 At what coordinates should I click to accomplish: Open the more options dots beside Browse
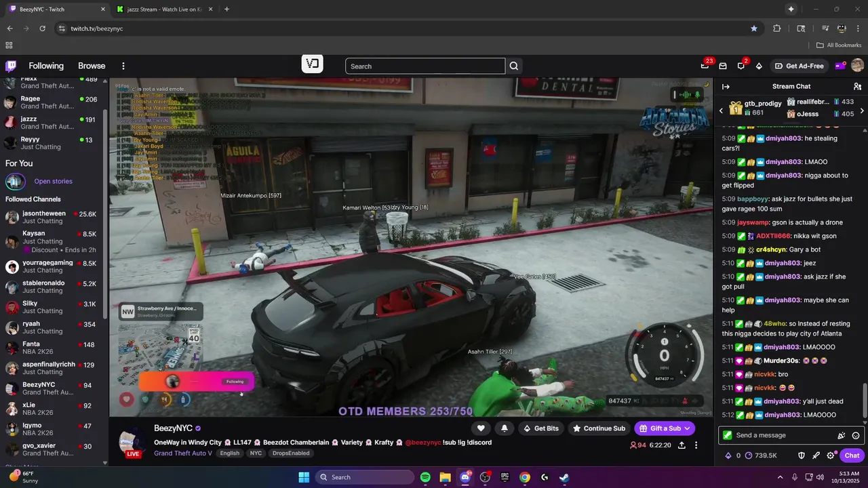(x=123, y=66)
